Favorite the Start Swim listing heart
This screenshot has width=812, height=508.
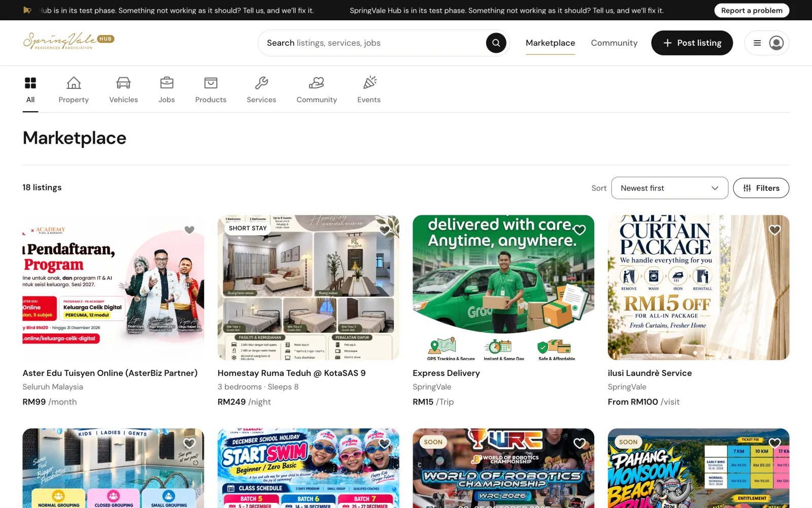[385, 443]
